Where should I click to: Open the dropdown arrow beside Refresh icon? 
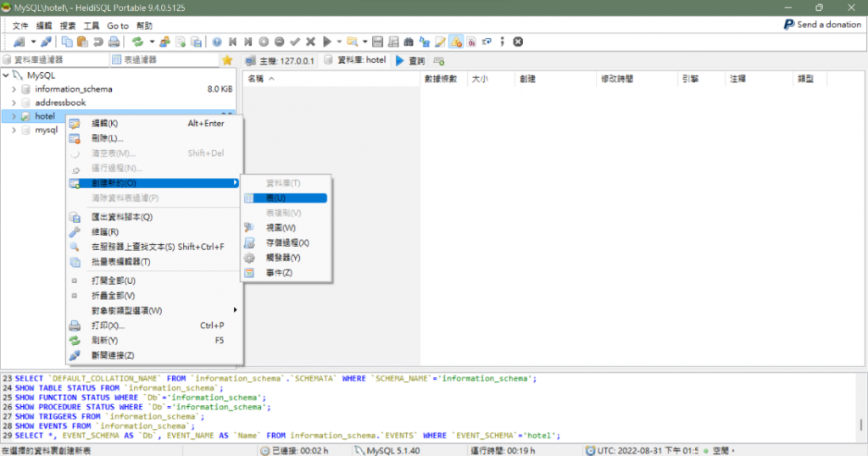tap(151, 42)
